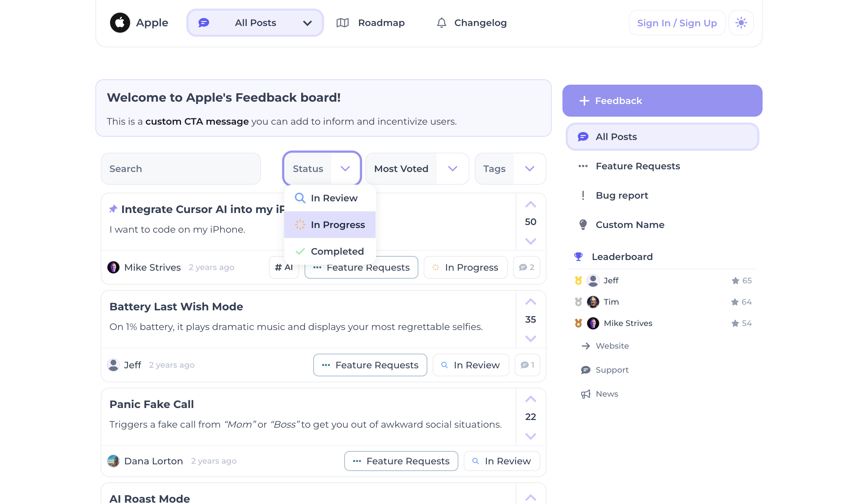Open the Battery Last Wish Mode post
850x504 pixels.
coord(176,307)
